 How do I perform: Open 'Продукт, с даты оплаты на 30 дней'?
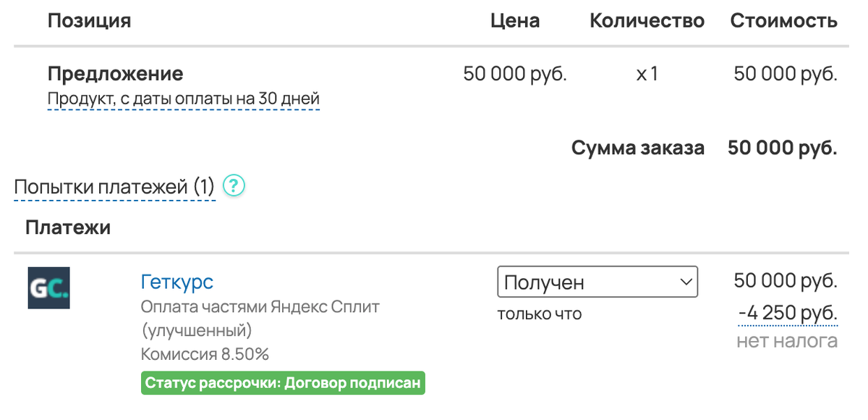point(183,95)
